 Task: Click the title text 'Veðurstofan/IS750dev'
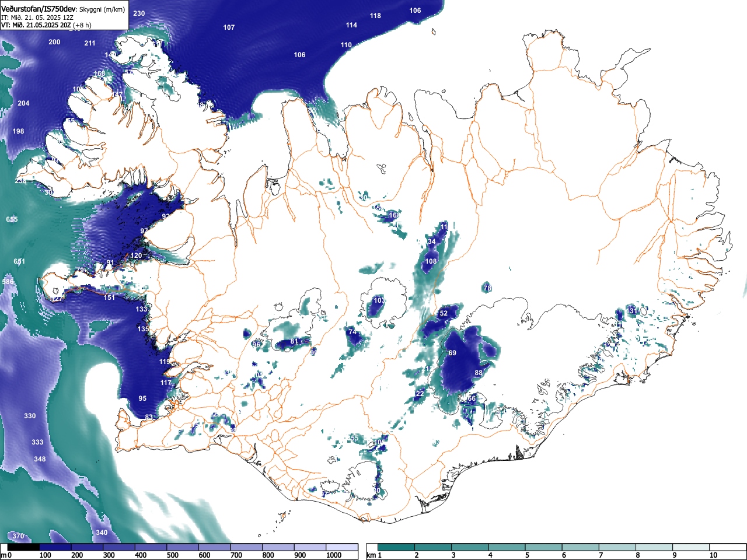click(x=39, y=9)
